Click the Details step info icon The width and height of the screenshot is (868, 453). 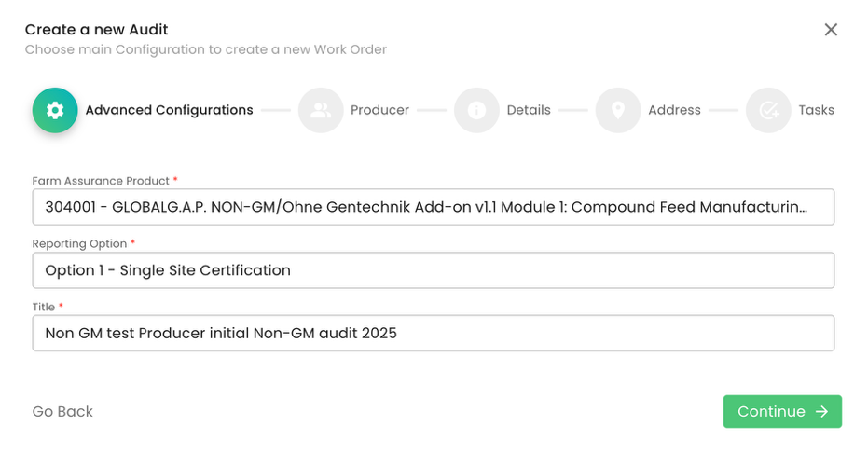point(476,110)
